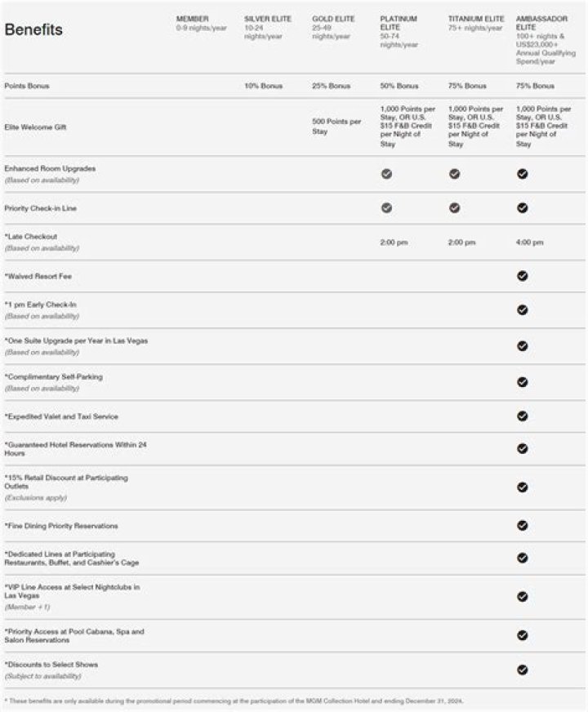Screen dimensions: 588x712
Task: Click checkmark for VIP Line Access at Nightclubs
Action: point(523,597)
